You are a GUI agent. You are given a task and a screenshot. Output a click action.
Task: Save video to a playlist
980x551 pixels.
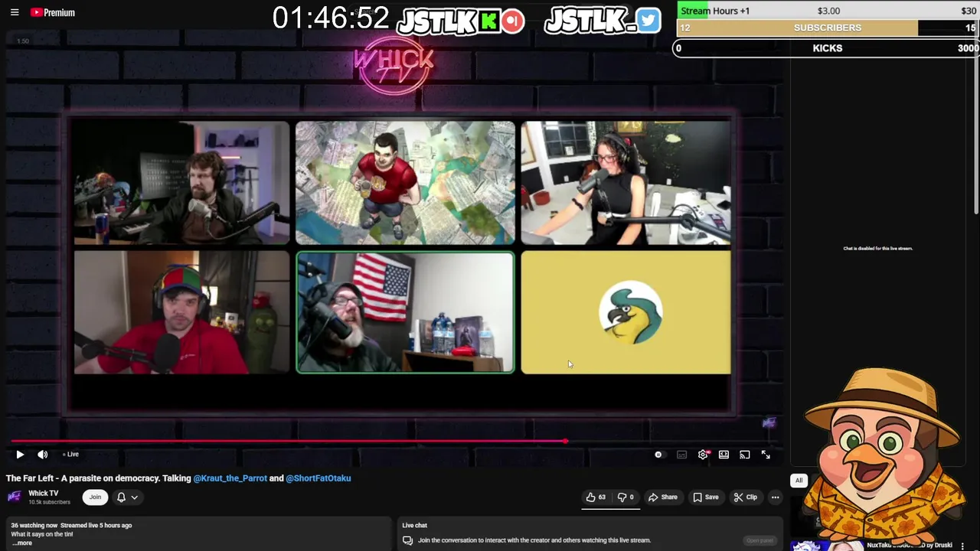tap(706, 497)
